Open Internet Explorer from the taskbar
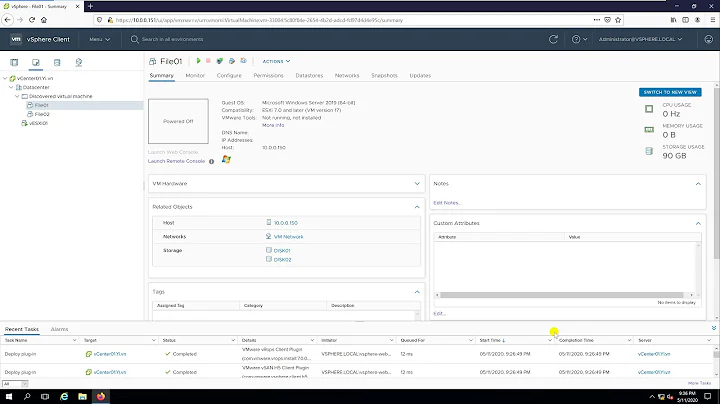Image resolution: width=720 pixels, height=404 pixels. pos(64,396)
